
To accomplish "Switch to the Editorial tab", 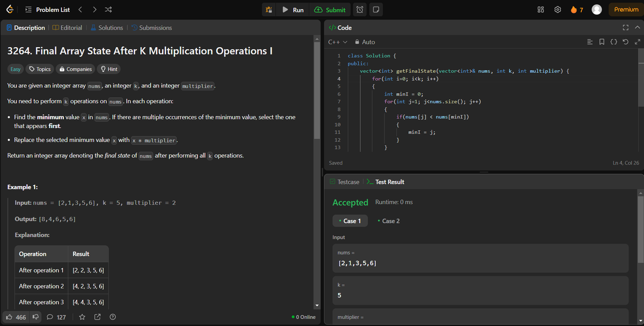I will 67,27.
